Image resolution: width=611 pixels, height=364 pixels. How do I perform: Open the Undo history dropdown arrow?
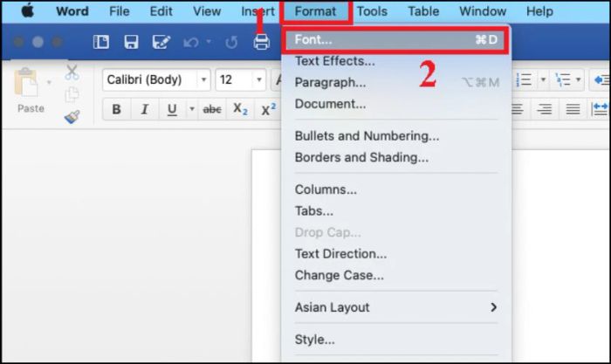click(209, 41)
